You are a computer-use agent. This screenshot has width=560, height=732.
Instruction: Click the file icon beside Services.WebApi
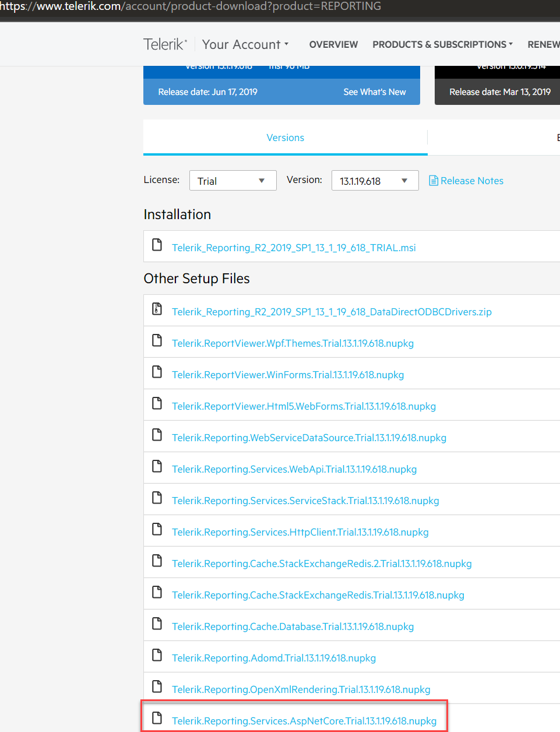(x=157, y=466)
